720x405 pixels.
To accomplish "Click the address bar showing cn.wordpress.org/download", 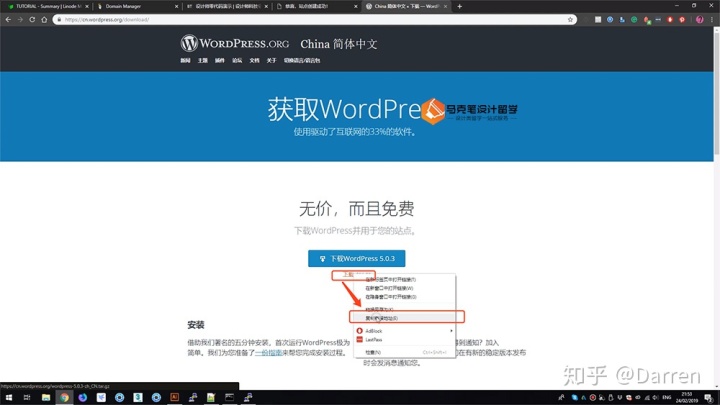I will tap(315, 20).
